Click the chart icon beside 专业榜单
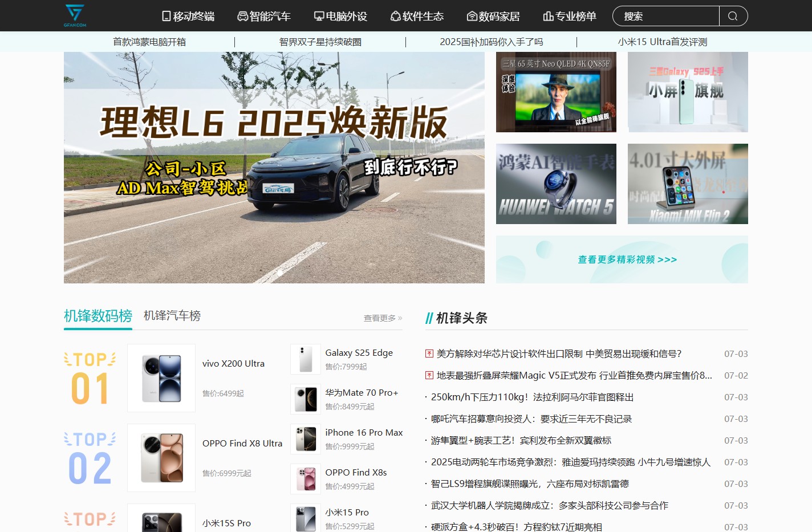812x532 pixels. pyautogui.click(x=549, y=16)
